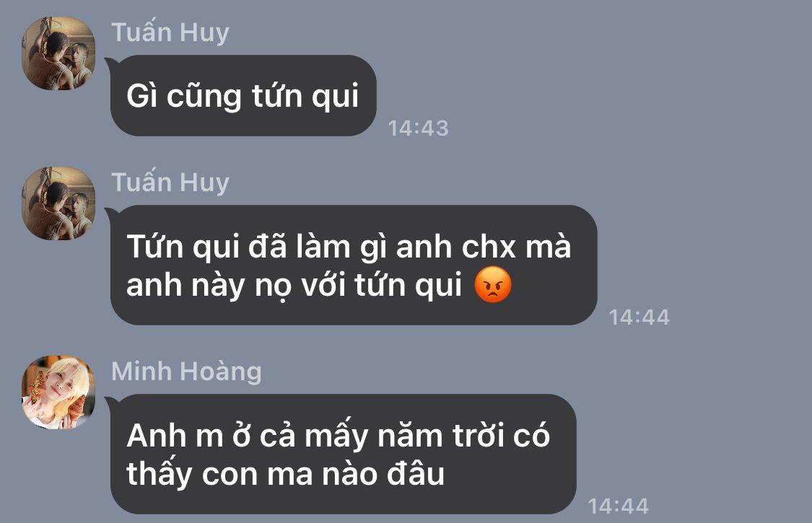Tap Tuấn Huy's avatar next to the angry emoji message

[x=58, y=203]
